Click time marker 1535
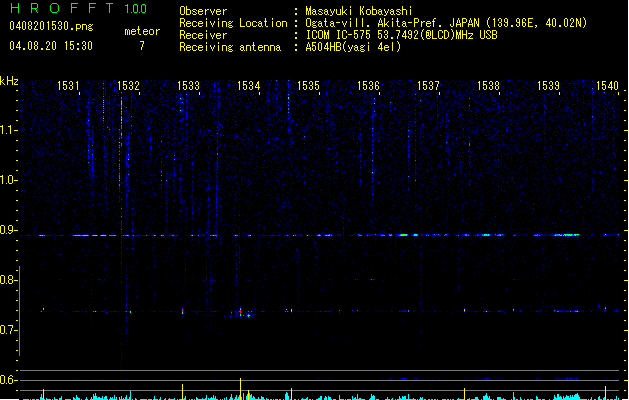The image size is (629, 400). (308, 86)
